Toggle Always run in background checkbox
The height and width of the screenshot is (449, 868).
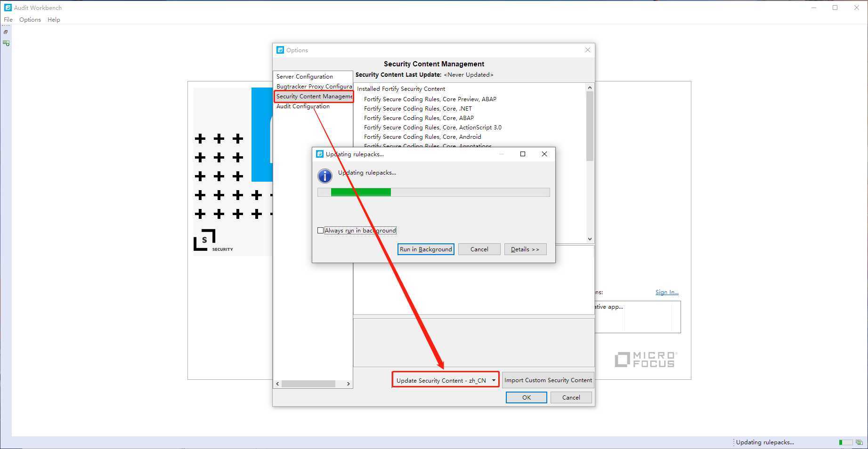[x=321, y=230]
